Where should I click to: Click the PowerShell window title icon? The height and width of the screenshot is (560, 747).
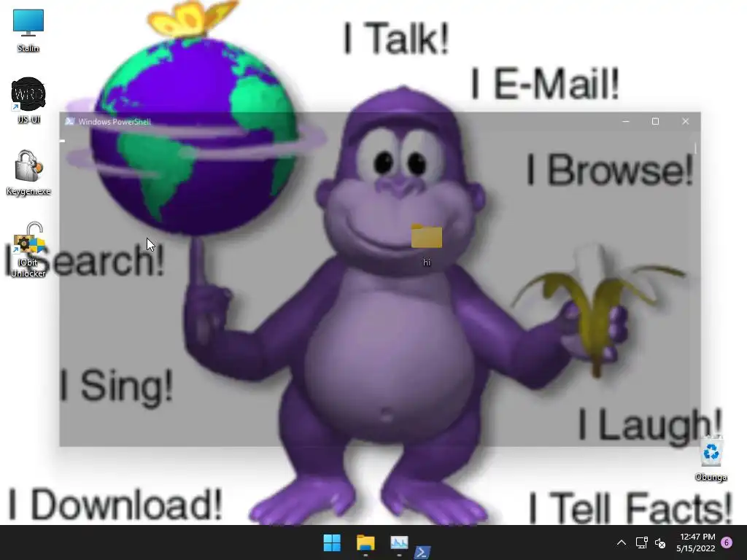point(69,122)
